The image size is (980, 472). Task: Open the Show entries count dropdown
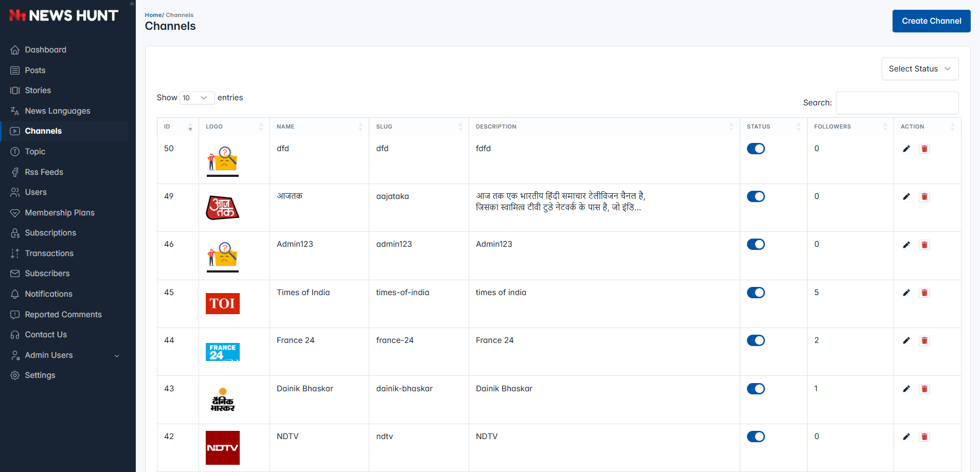click(x=197, y=98)
